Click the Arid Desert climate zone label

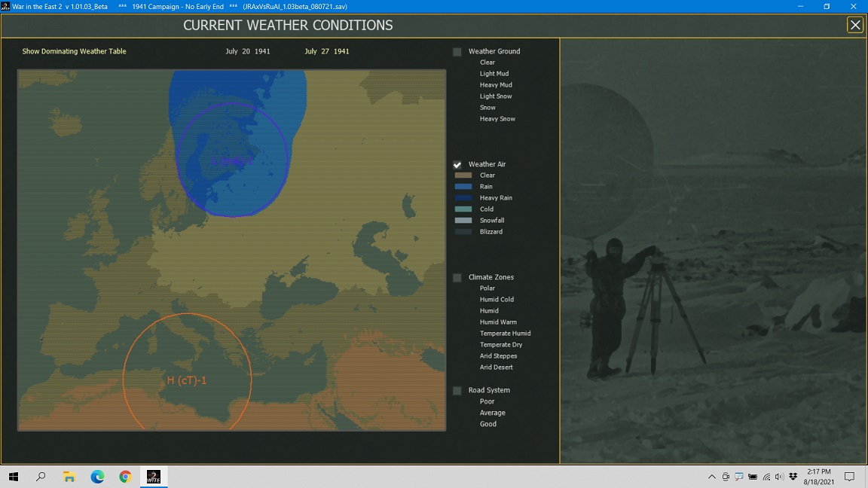click(x=496, y=368)
